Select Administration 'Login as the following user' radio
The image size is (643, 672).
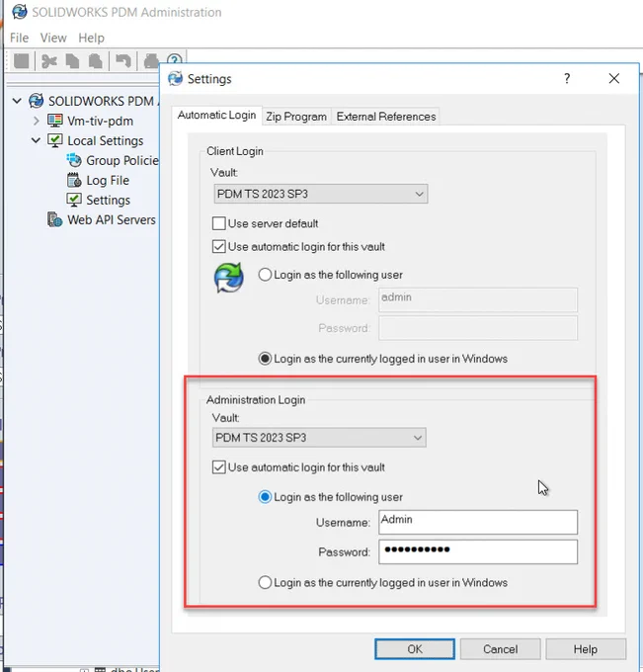click(x=265, y=497)
